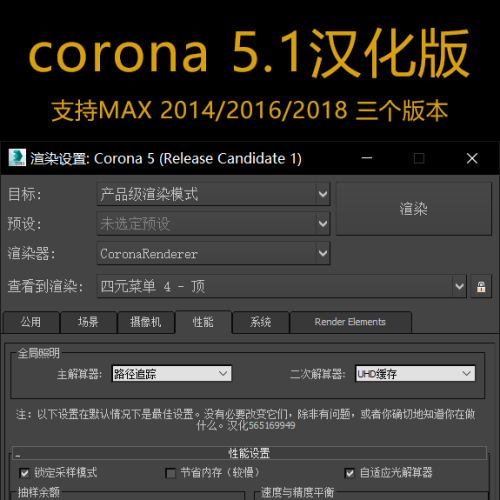This screenshot has width=500, height=500.
Task: Collapse the 性能设置 rollout
Action: (x=249, y=453)
